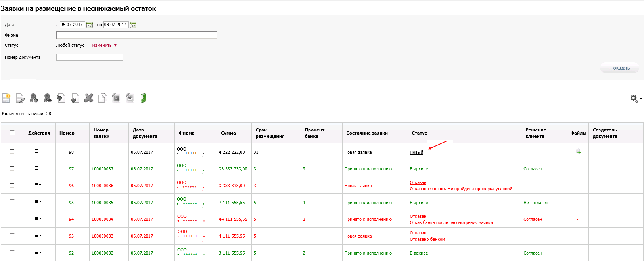Check the box for application 92
The image size is (644, 261).
(x=12, y=253)
